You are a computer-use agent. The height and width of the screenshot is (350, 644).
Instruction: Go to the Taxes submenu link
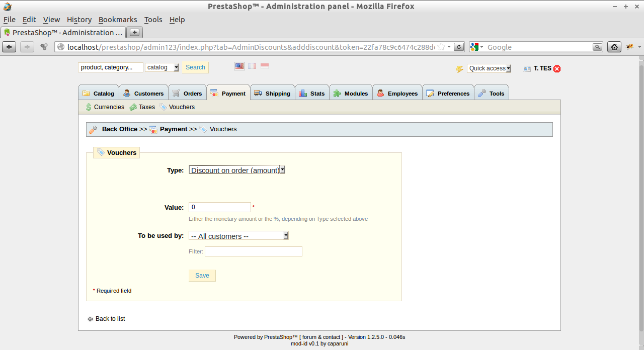click(147, 107)
